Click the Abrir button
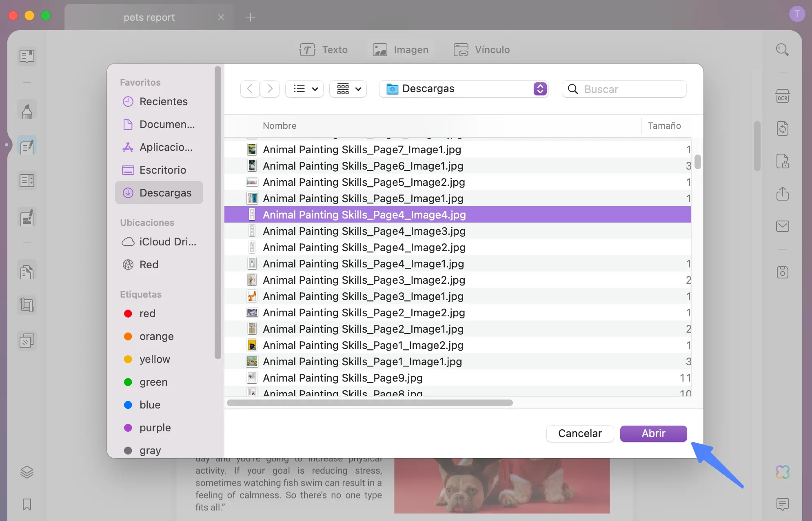 click(x=653, y=433)
